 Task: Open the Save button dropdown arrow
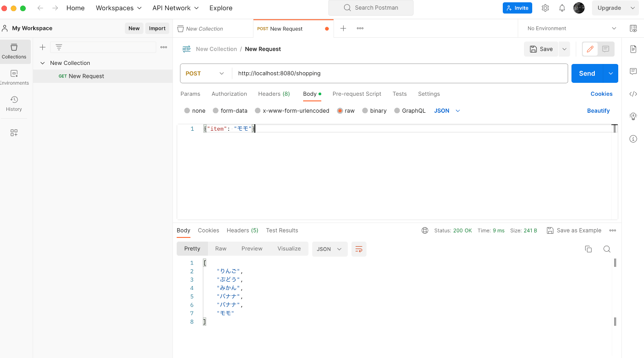click(x=564, y=49)
